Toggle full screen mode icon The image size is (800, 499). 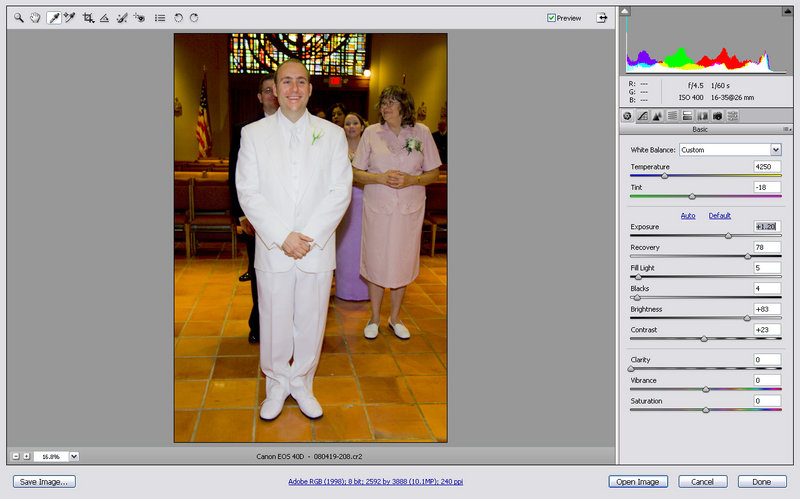click(602, 18)
